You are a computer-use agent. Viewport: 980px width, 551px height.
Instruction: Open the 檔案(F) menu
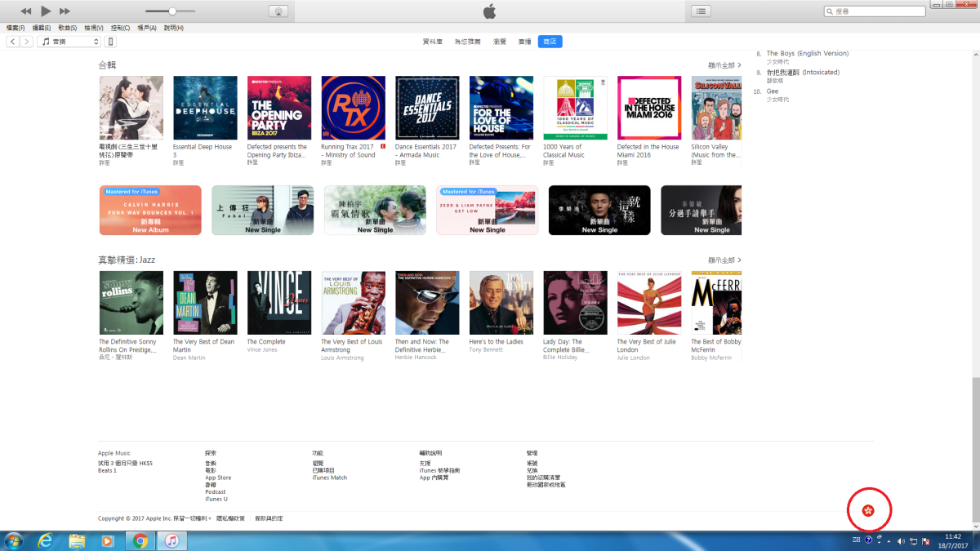pos(16,28)
